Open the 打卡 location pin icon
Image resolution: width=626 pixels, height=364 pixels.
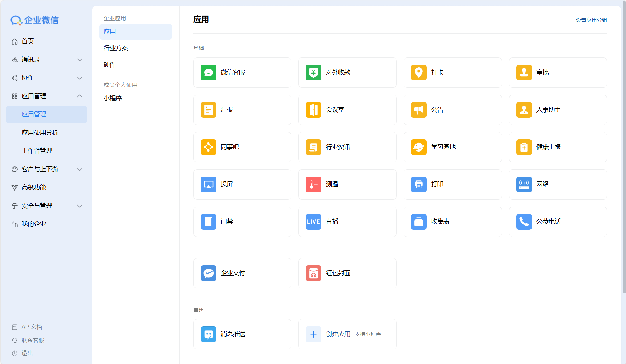click(x=419, y=72)
